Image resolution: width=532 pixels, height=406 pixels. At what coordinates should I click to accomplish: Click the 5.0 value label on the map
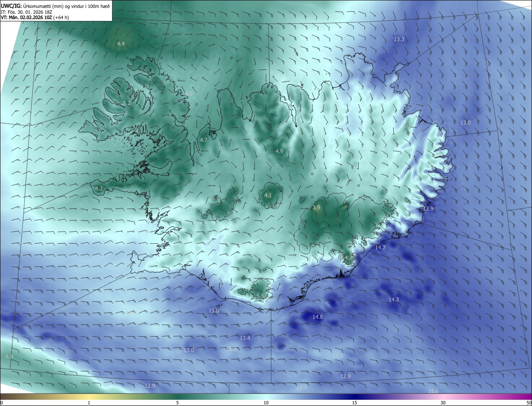(x=216, y=198)
